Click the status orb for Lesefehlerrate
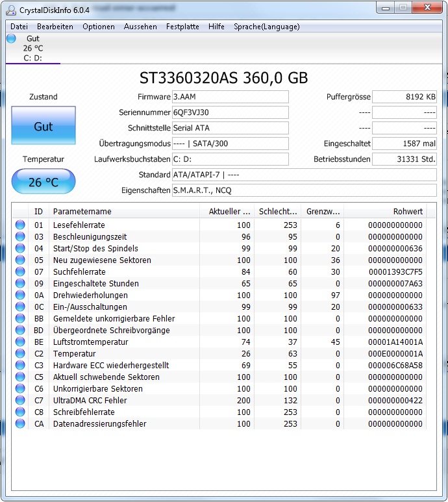The height and width of the screenshot is (502, 448). (x=20, y=225)
